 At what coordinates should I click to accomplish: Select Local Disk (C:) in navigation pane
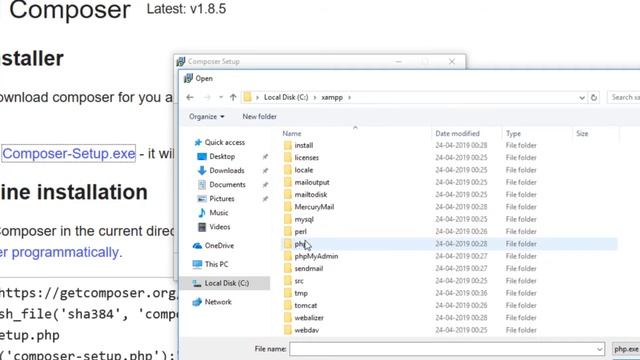click(225, 283)
